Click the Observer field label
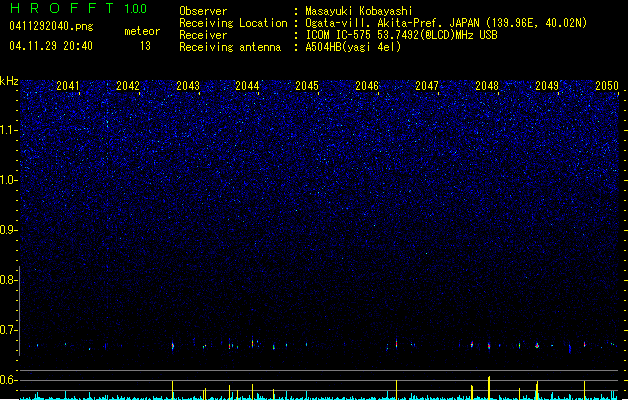This screenshot has width=629, height=400. (x=203, y=11)
